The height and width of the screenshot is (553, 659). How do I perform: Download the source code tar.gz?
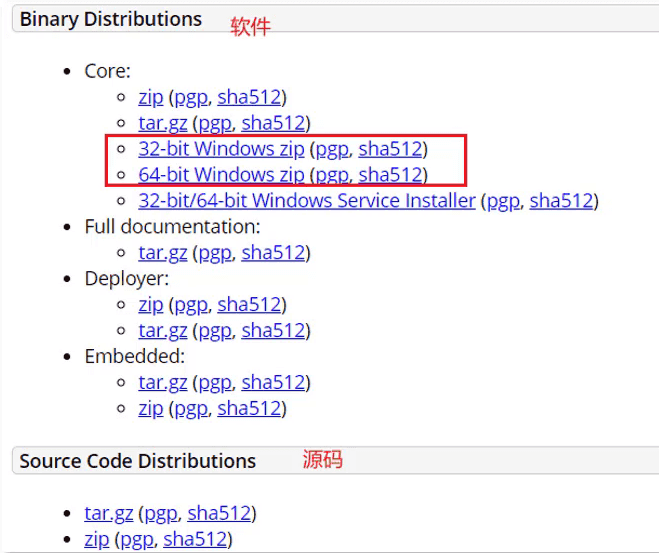click(x=108, y=514)
